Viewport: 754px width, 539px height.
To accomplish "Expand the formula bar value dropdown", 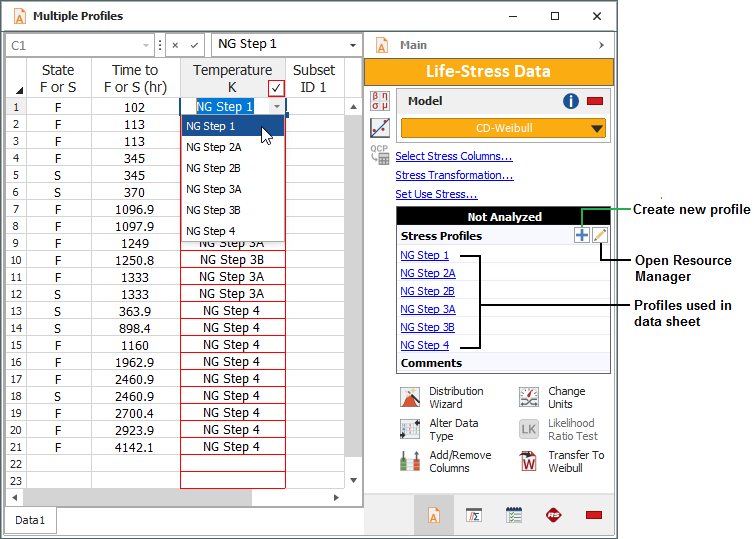I will tap(351, 45).
